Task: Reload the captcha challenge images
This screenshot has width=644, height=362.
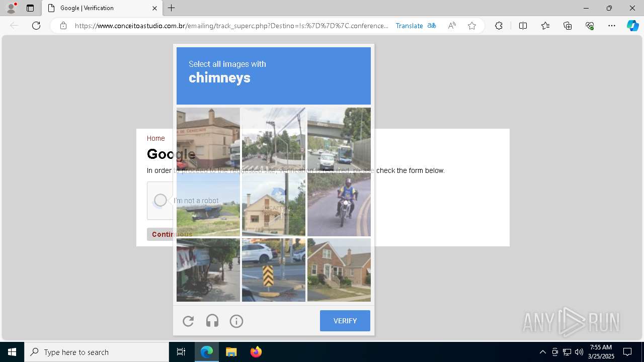Action: [x=188, y=321]
